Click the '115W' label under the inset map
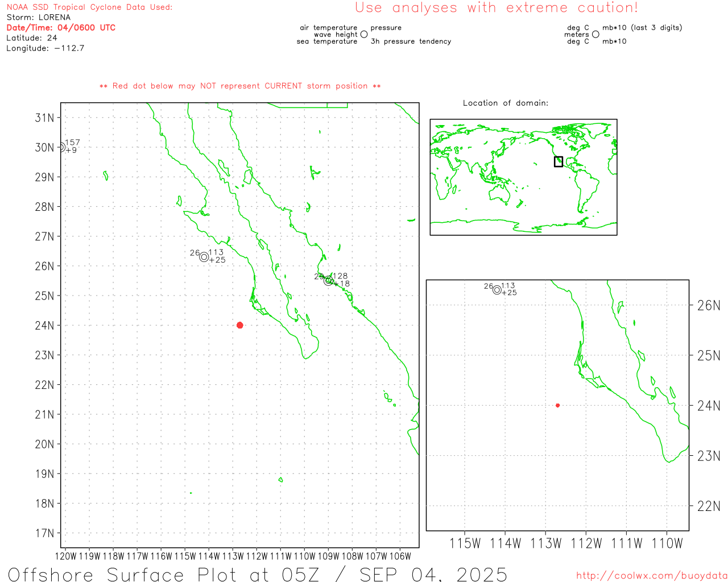This screenshot has height=582, width=728. (x=465, y=543)
